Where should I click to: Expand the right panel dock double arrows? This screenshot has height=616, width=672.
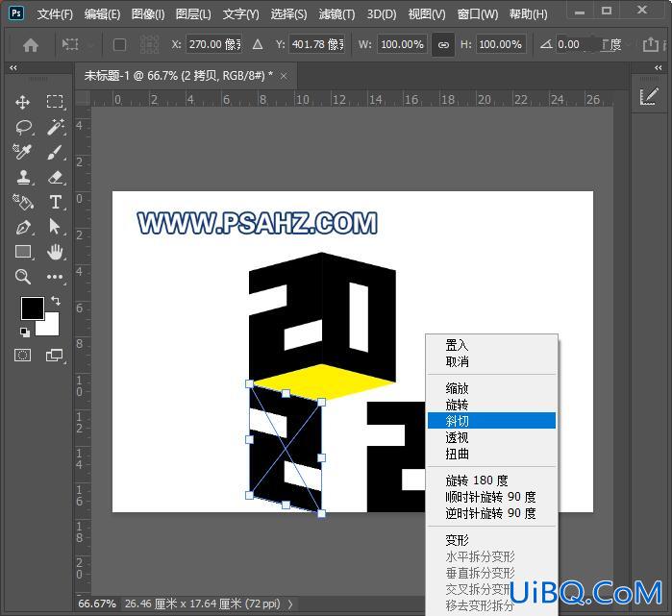659,67
